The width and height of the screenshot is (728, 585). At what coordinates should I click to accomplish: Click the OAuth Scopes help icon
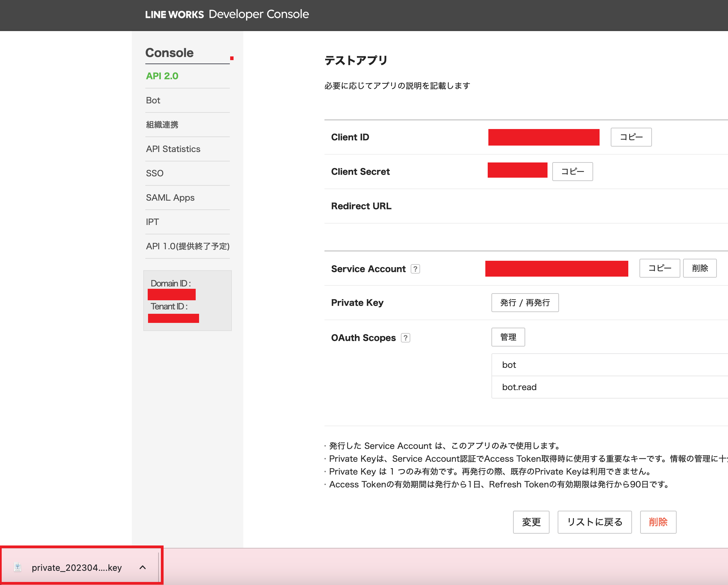[x=406, y=337]
